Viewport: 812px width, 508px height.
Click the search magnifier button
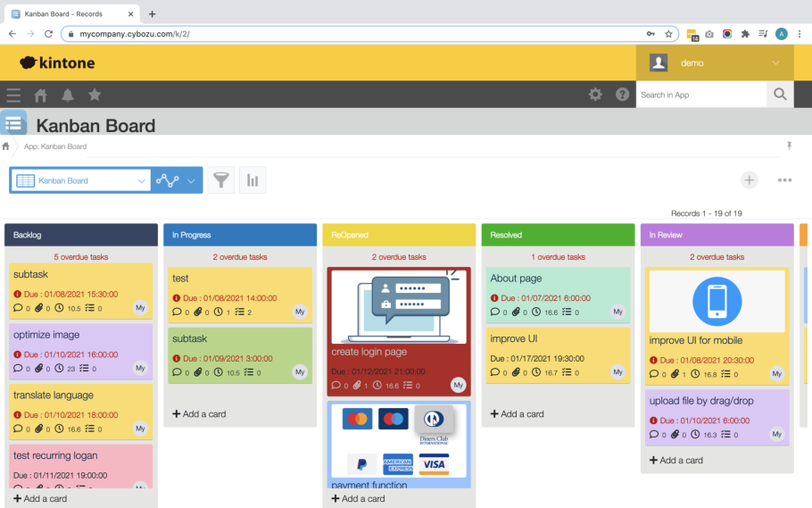780,95
